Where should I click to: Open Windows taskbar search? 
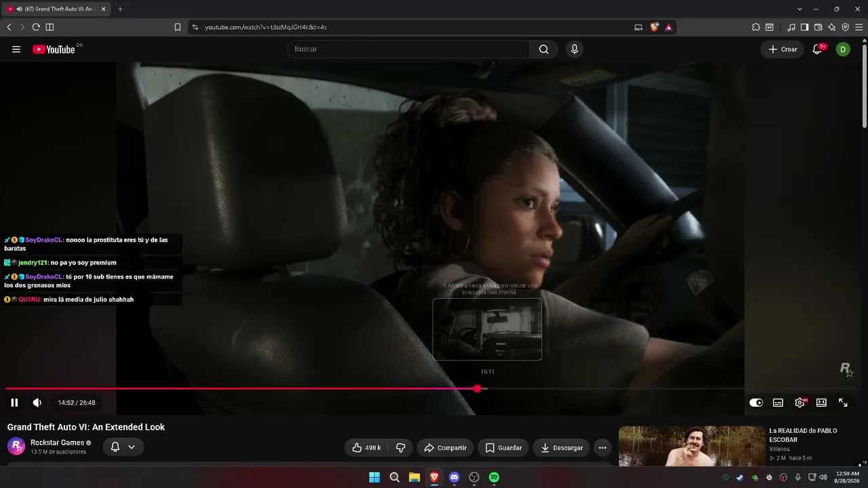click(395, 477)
